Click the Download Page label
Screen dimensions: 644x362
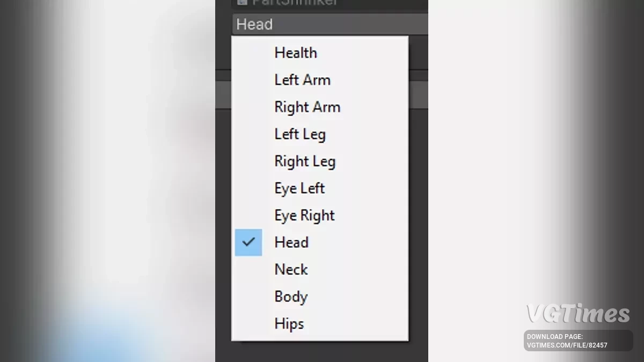pyautogui.click(x=554, y=337)
